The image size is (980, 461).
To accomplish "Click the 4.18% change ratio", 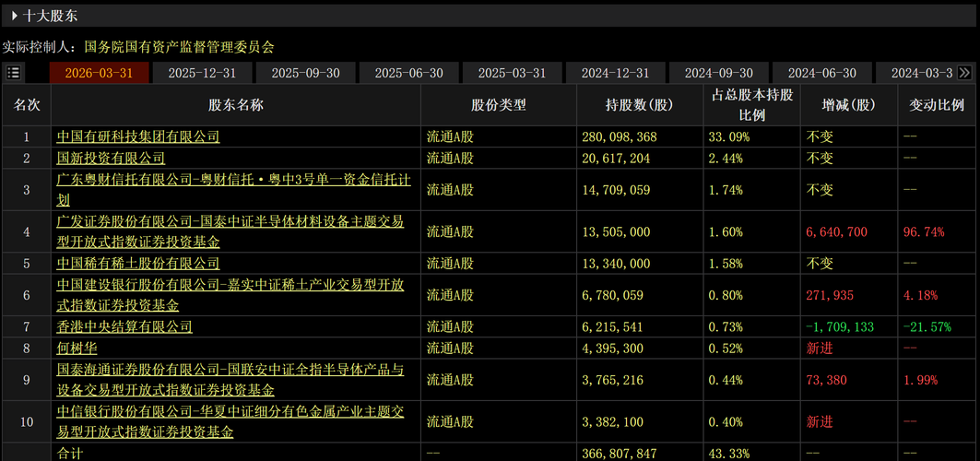I will click(x=921, y=295).
